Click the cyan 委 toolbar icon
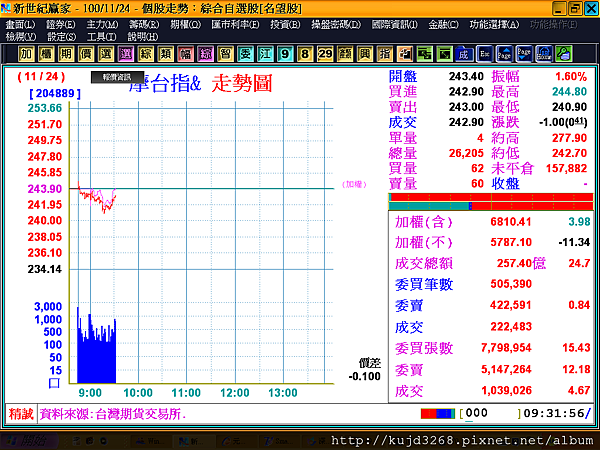Viewport: 600px width, 450px height. coord(245,54)
